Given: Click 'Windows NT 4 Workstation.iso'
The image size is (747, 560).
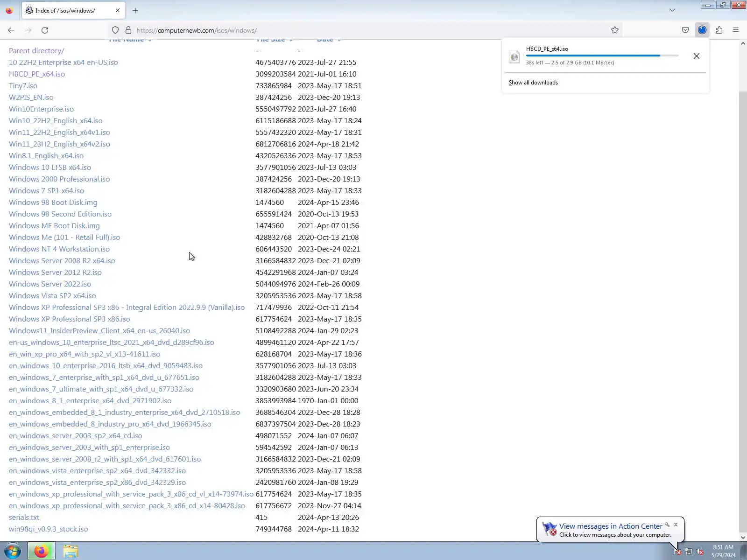Looking at the screenshot, I should 59,249.
